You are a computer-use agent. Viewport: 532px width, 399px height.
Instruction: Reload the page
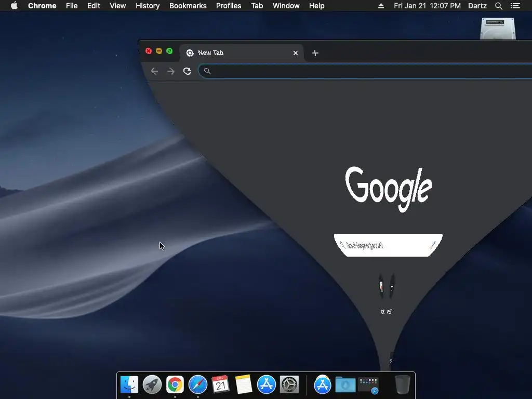(x=187, y=71)
